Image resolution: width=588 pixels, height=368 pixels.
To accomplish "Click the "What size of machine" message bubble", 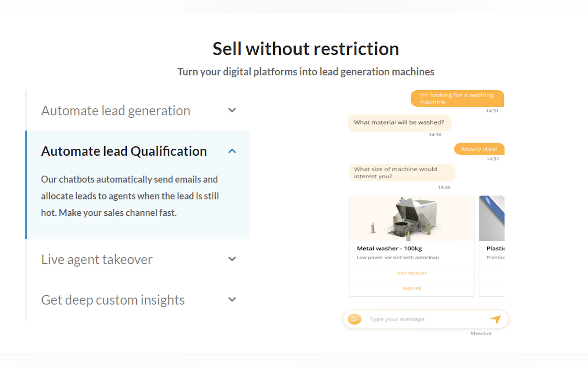I will click(402, 173).
